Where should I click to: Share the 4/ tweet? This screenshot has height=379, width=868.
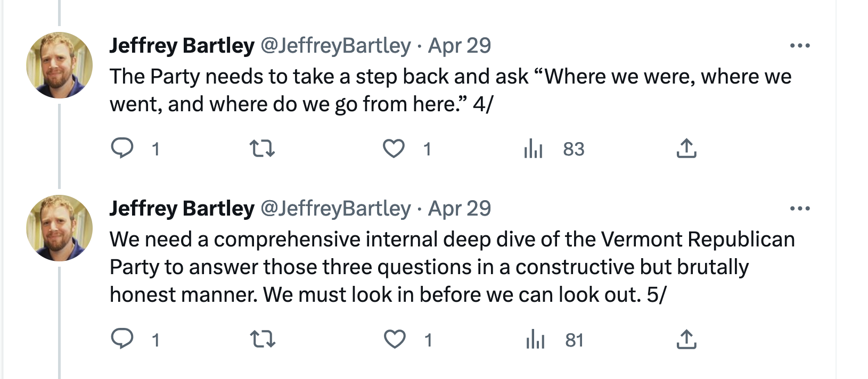[686, 149]
